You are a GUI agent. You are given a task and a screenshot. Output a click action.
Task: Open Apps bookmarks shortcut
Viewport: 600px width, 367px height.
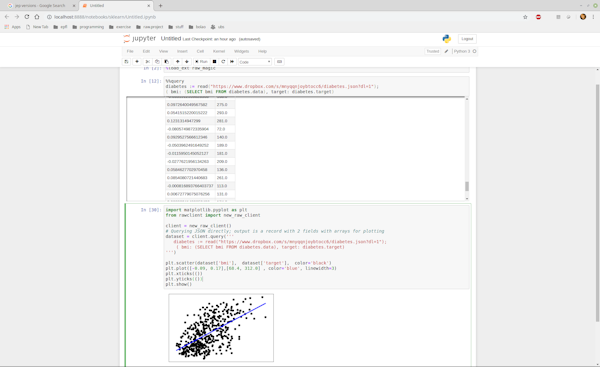[x=12, y=27]
